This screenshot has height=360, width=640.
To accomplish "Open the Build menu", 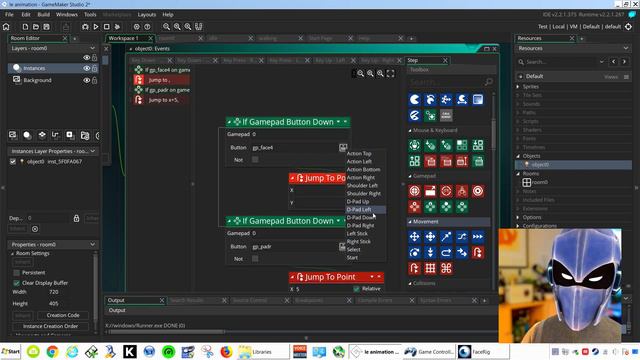I will click(x=43, y=14).
